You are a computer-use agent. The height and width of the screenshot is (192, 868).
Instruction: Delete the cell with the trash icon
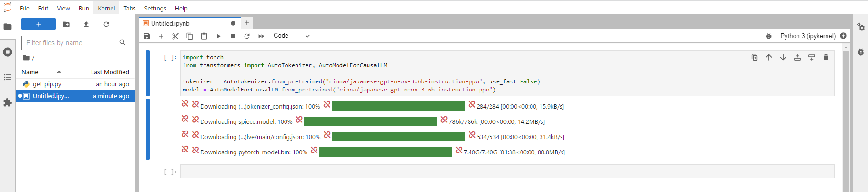coord(826,57)
